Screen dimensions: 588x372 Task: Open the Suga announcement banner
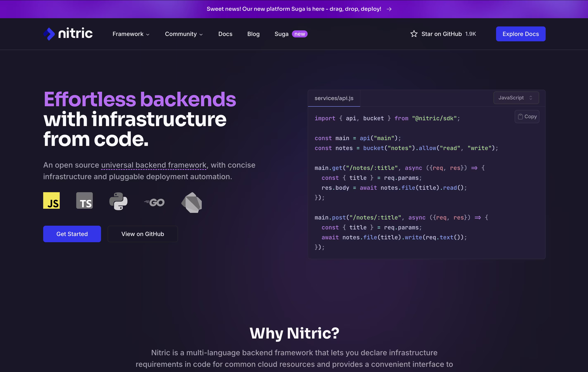[x=294, y=9]
